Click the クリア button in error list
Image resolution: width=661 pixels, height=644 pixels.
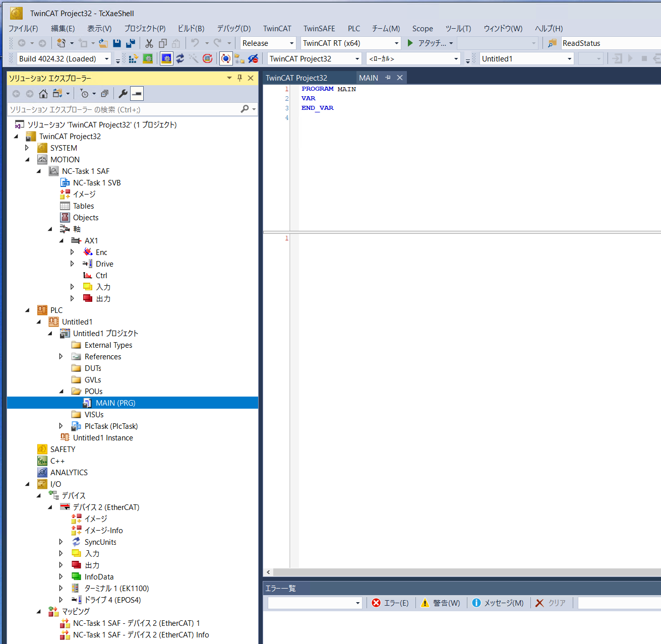tap(551, 603)
